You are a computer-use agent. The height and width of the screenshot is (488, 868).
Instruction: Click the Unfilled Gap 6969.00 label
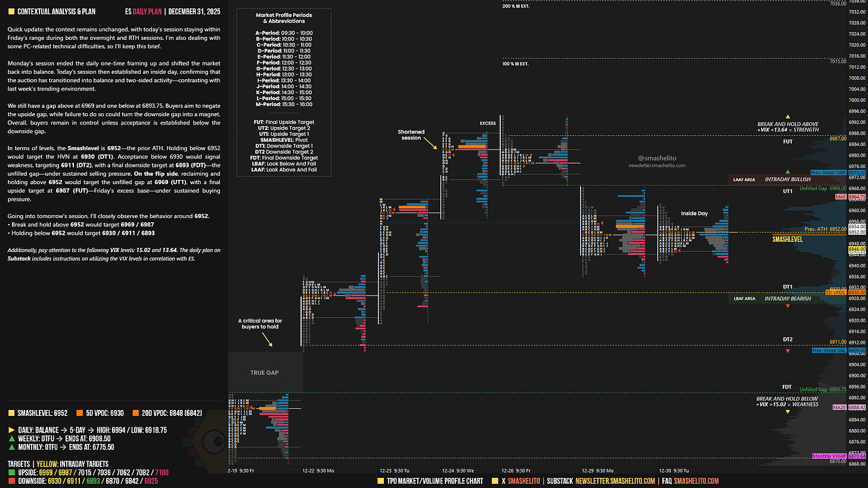(823, 188)
